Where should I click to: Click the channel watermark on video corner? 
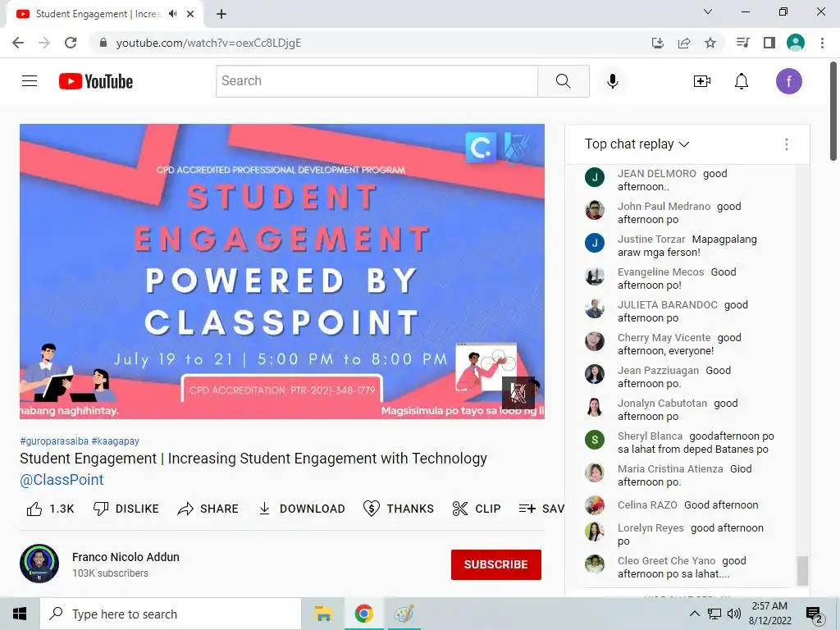tap(518, 392)
